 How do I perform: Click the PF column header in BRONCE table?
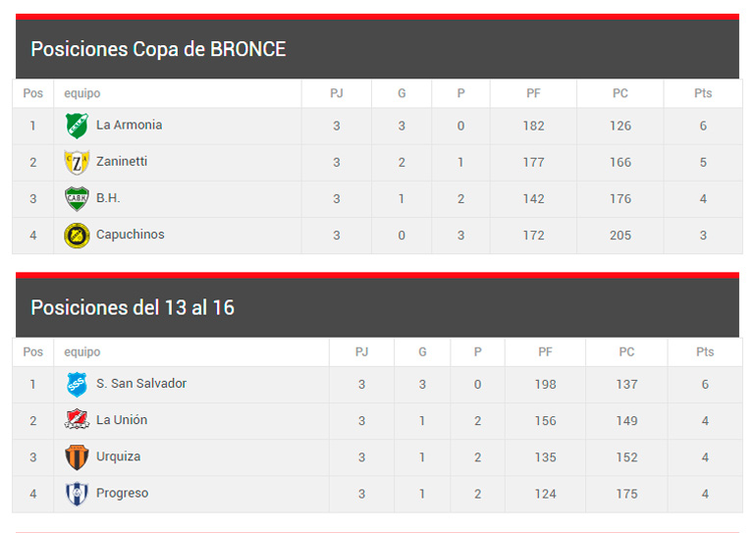[x=533, y=94]
